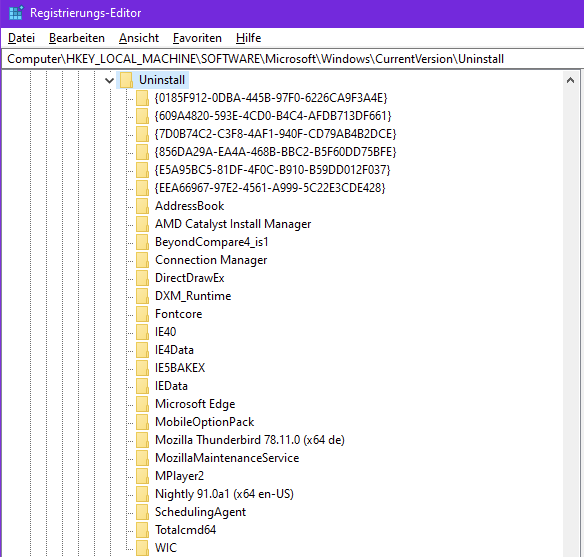Click the DXM_Runtime folder icon

coord(142,296)
